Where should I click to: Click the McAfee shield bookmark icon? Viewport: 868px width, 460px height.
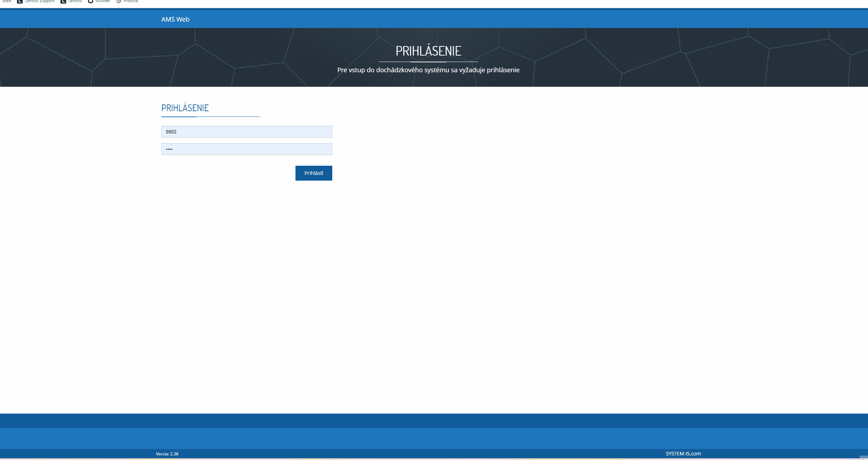coord(91,1)
